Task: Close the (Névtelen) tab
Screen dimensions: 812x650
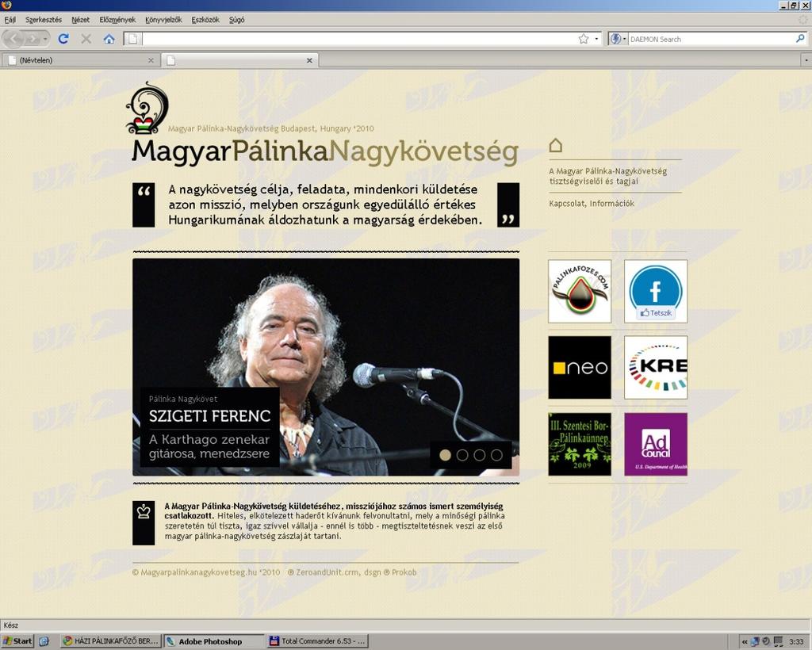Action: (x=151, y=60)
